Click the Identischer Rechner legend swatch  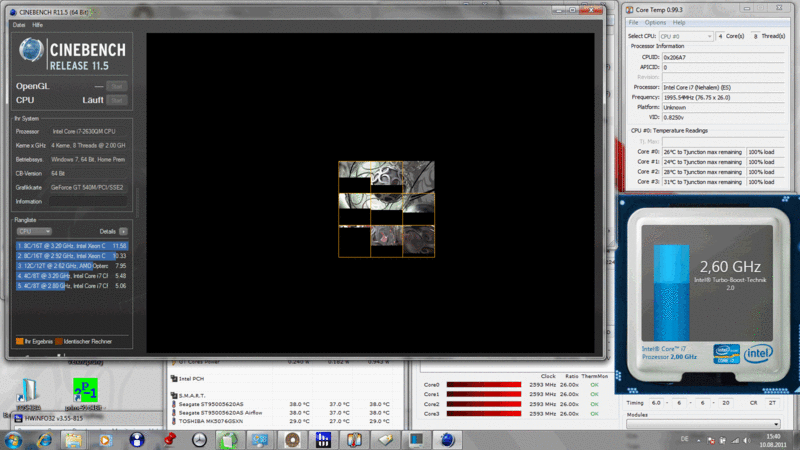click(x=59, y=341)
